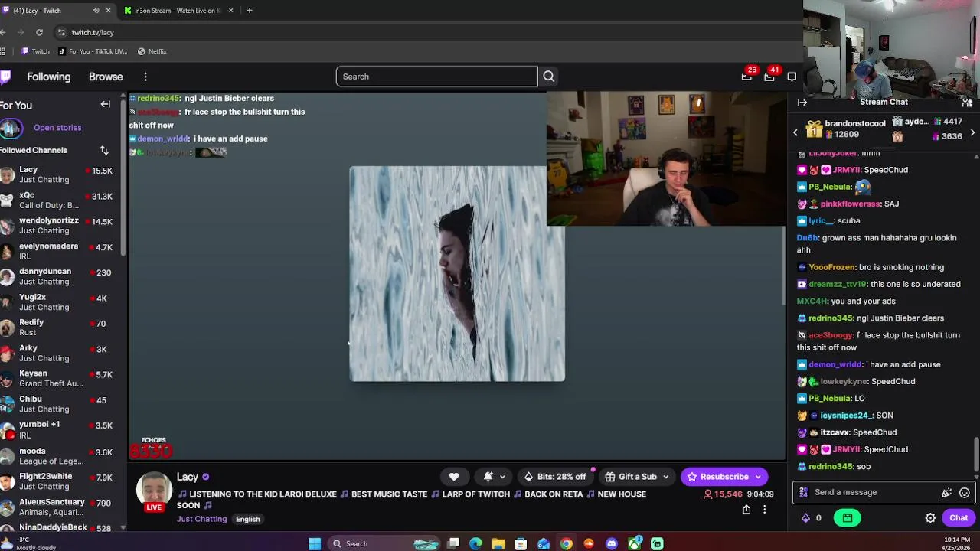Open the notifications inbox showing 41
The height and width of the screenshot is (551, 980).
click(x=769, y=77)
